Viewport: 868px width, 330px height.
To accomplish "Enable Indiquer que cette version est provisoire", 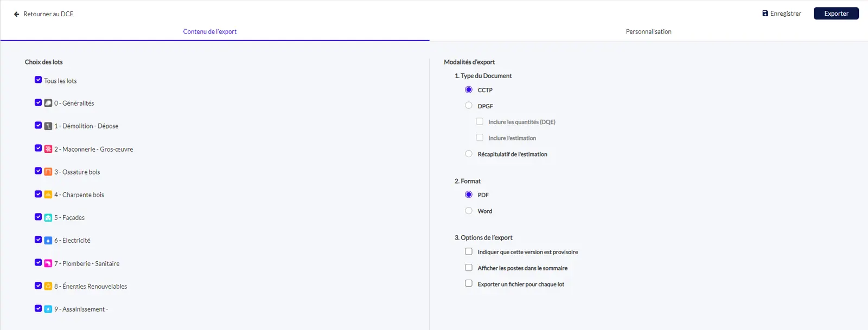I will pos(469,251).
